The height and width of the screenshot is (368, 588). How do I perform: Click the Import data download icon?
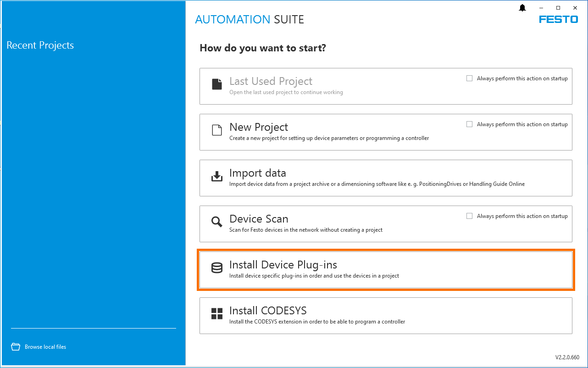tap(216, 176)
